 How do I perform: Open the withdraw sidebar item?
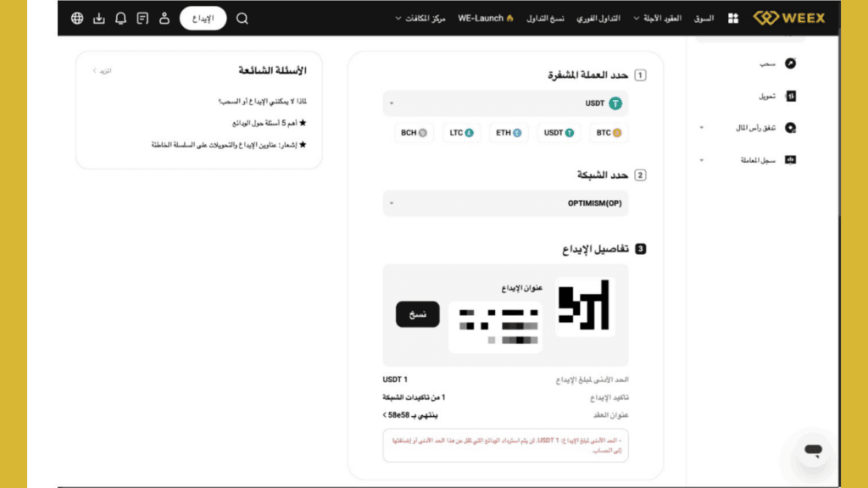coord(767,64)
